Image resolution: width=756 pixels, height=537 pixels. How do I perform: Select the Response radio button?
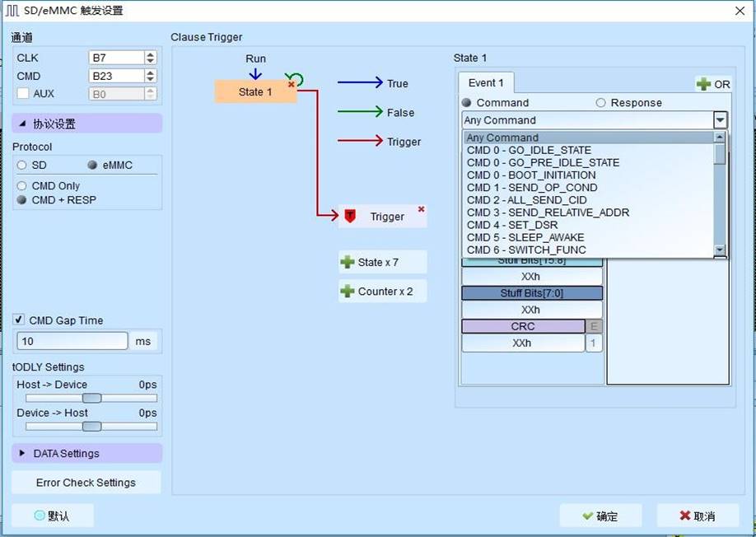pos(600,103)
